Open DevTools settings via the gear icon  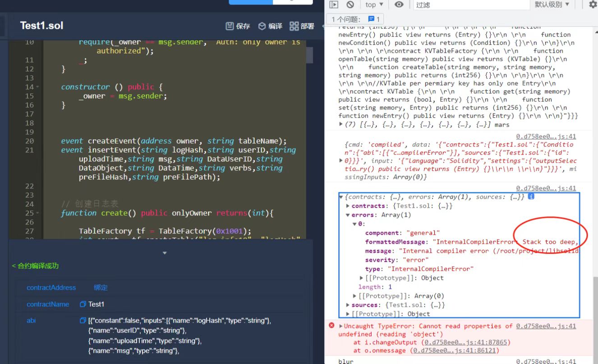click(593, 5)
